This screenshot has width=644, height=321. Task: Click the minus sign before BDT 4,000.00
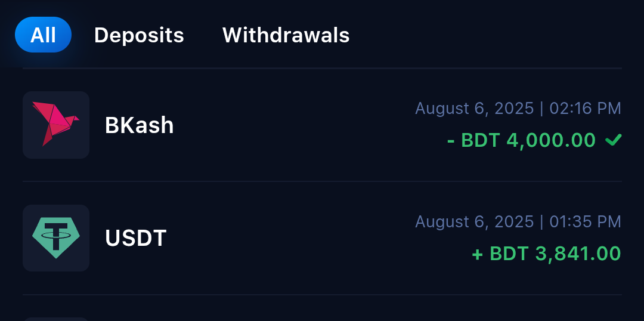click(x=451, y=140)
